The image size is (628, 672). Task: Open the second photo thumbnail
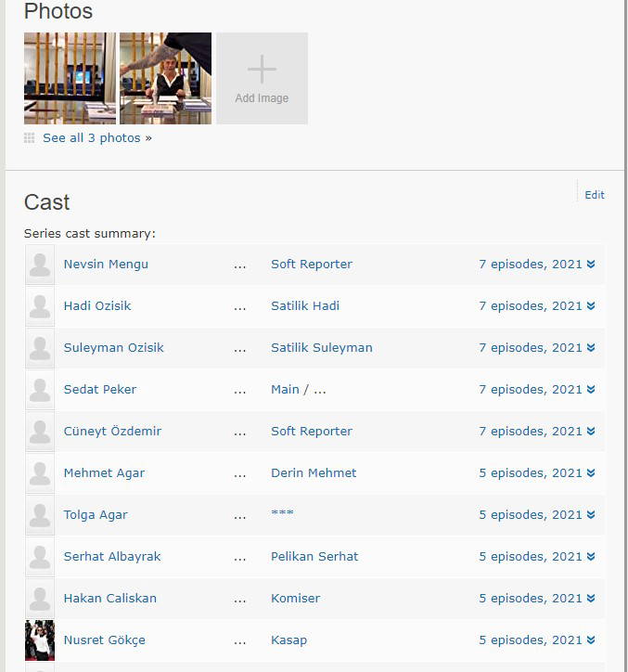pyautogui.click(x=165, y=79)
